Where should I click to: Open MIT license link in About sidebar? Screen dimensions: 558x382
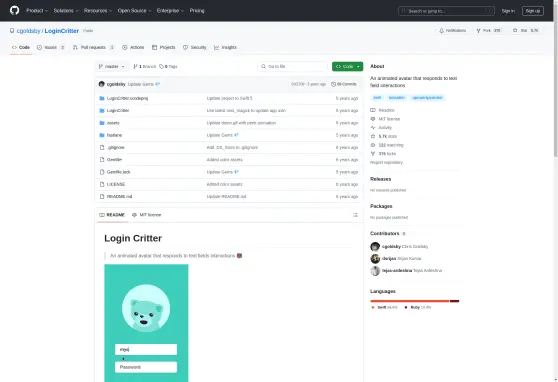coord(385,119)
